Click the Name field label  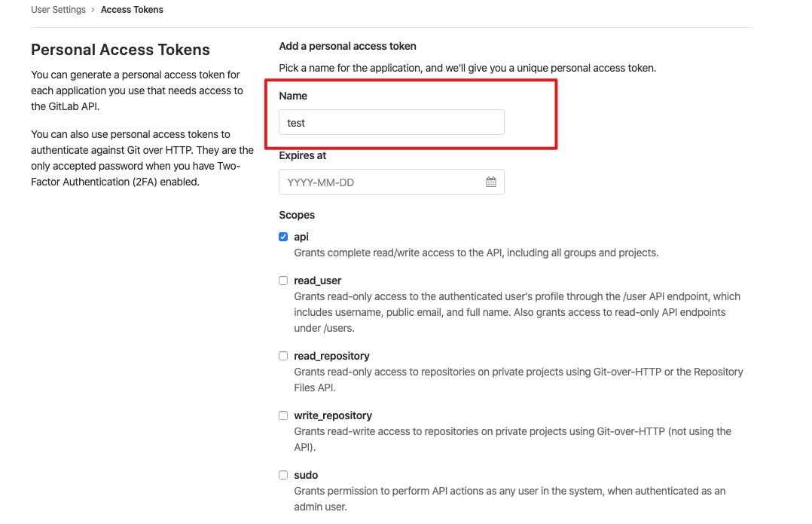(x=293, y=96)
